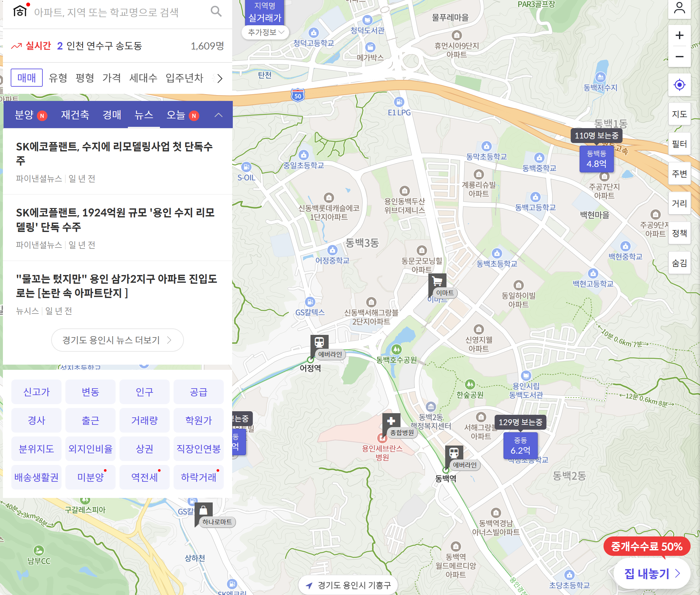Click the home logo icon

point(20,11)
